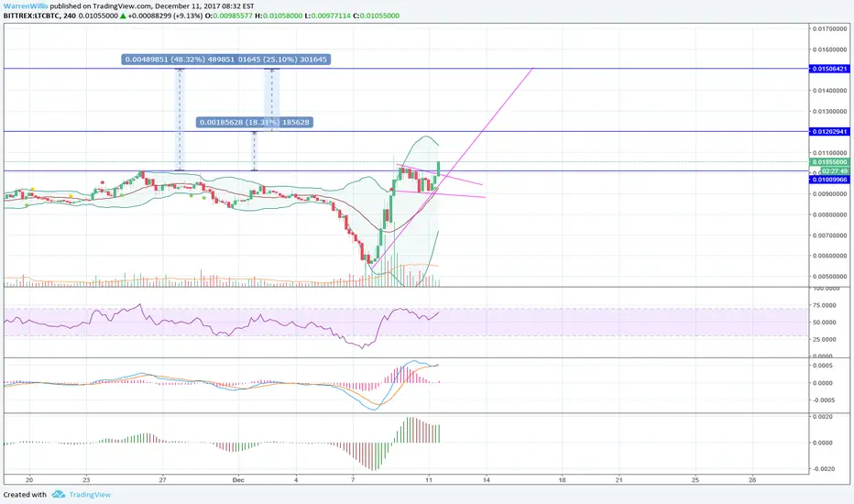Image resolution: width=854 pixels, height=504 pixels.
Task: Click the 14 date label on time axis
Action: tap(487, 480)
